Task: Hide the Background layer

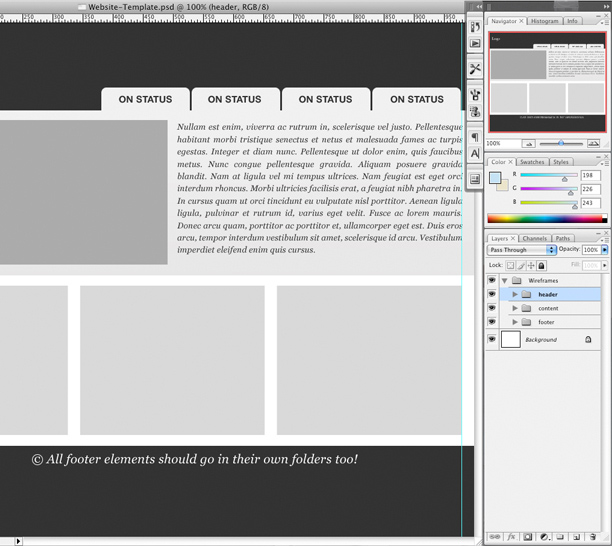Action: pyautogui.click(x=492, y=339)
